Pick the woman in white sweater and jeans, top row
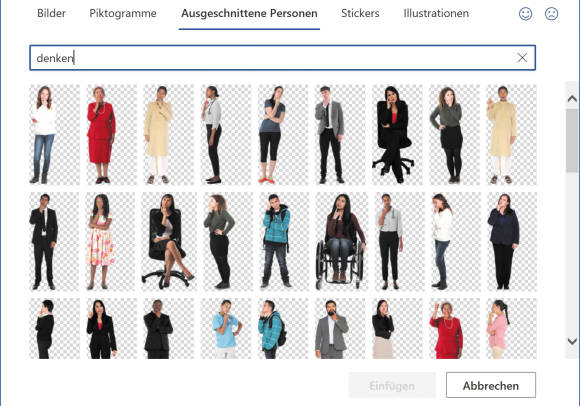The height and width of the screenshot is (406, 580). [54, 135]
